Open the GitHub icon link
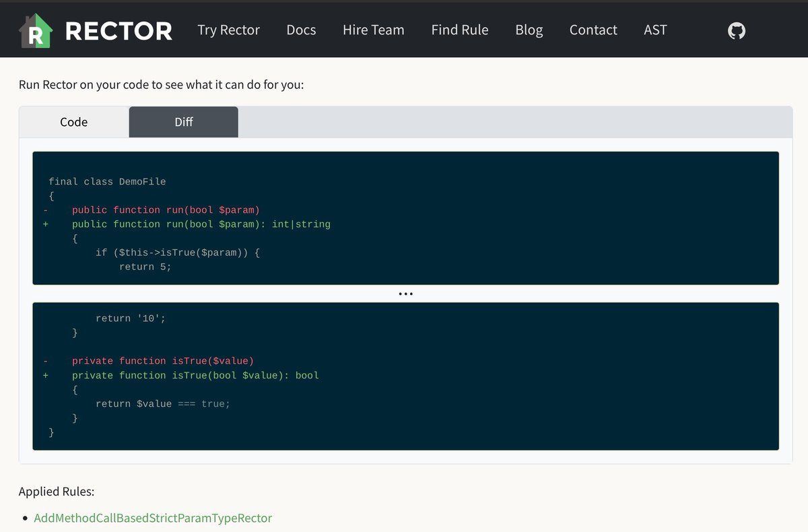 (x=737, y=30)
